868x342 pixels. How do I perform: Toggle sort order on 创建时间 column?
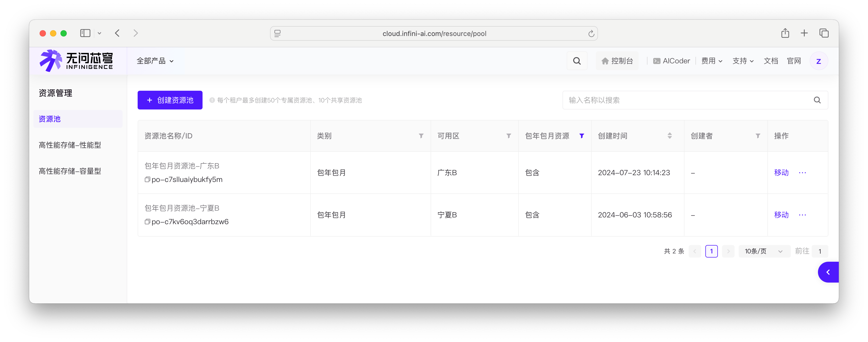(670, 136)
